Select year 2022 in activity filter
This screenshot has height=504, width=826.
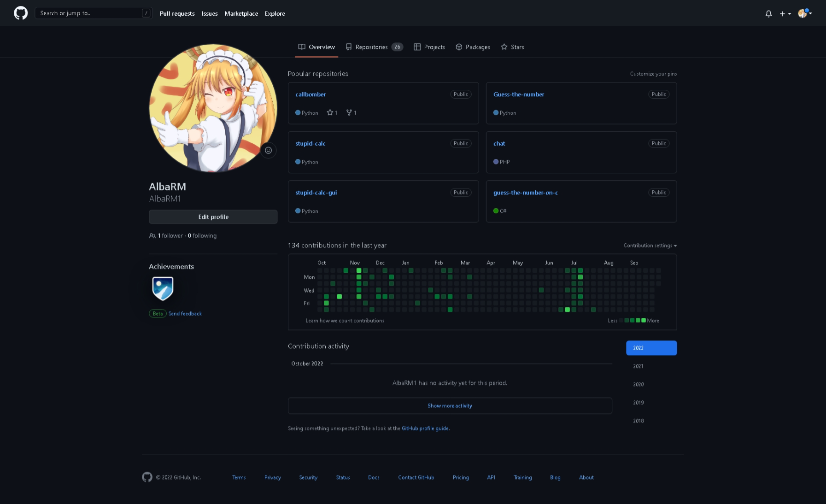click(x=651, y=348)
